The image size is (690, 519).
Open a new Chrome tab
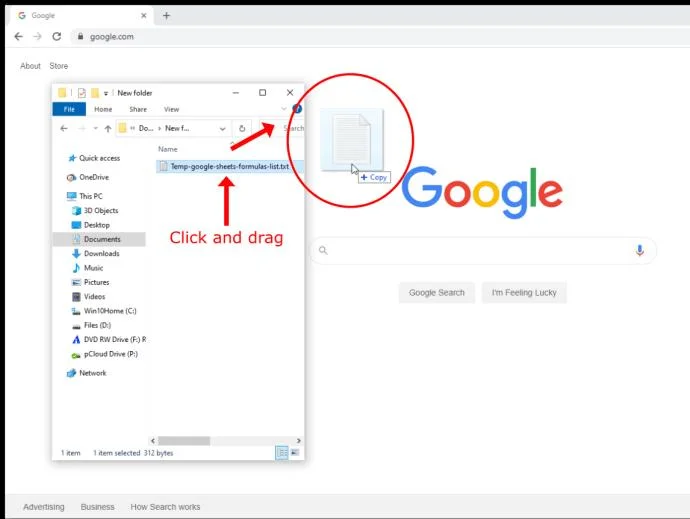(166, 16)
